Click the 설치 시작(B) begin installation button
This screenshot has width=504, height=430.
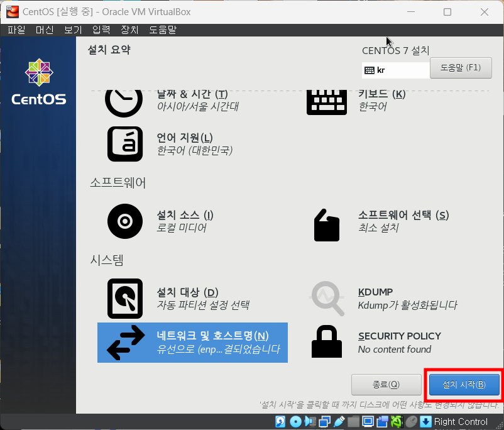tap(464, 384)
